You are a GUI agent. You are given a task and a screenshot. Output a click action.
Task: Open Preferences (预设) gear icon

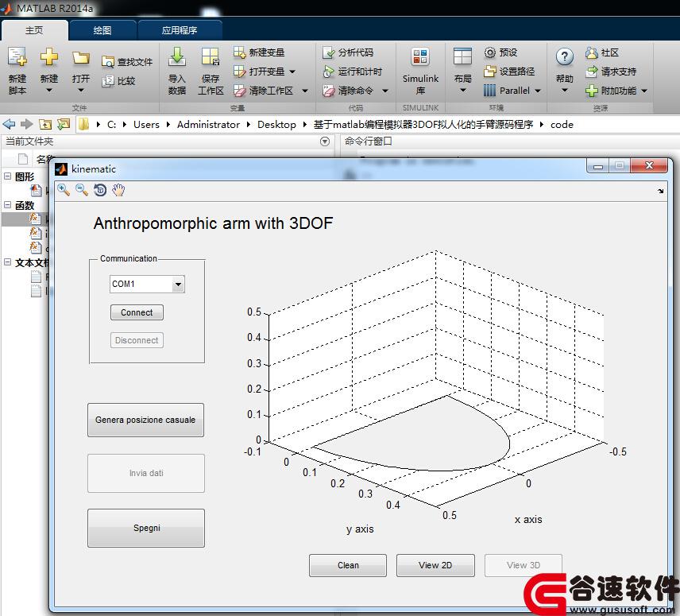(489, 52)
